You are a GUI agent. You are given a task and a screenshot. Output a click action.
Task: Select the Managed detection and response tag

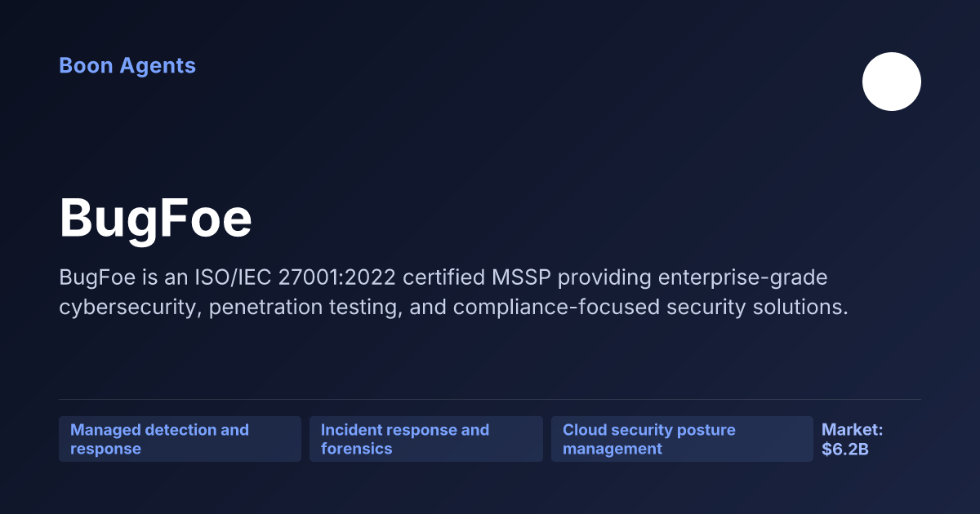pyautogui.click(x=180, y=439)
